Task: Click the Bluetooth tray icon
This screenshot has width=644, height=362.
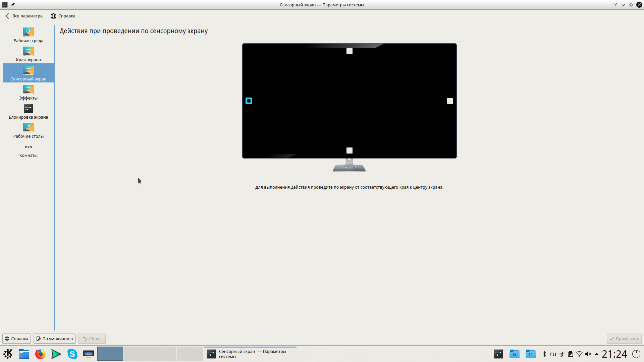Action: tap(544, 354)
